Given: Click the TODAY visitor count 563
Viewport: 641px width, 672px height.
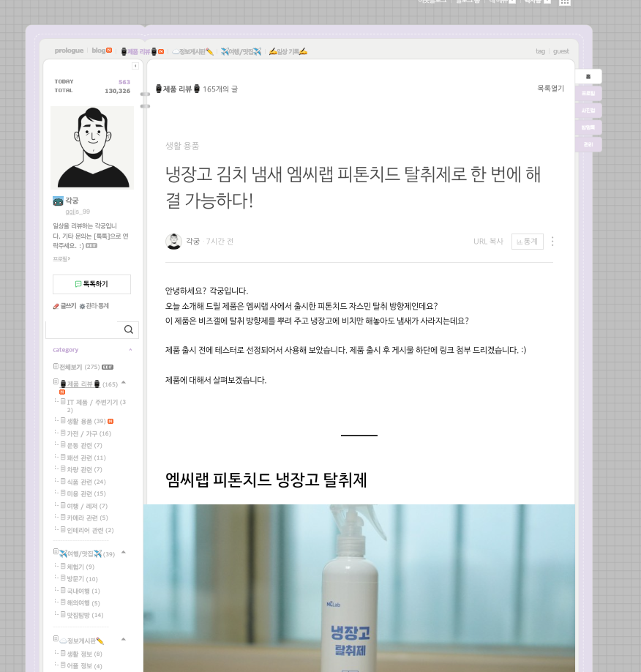Looking at the screenshot, I should pos(124,82).
